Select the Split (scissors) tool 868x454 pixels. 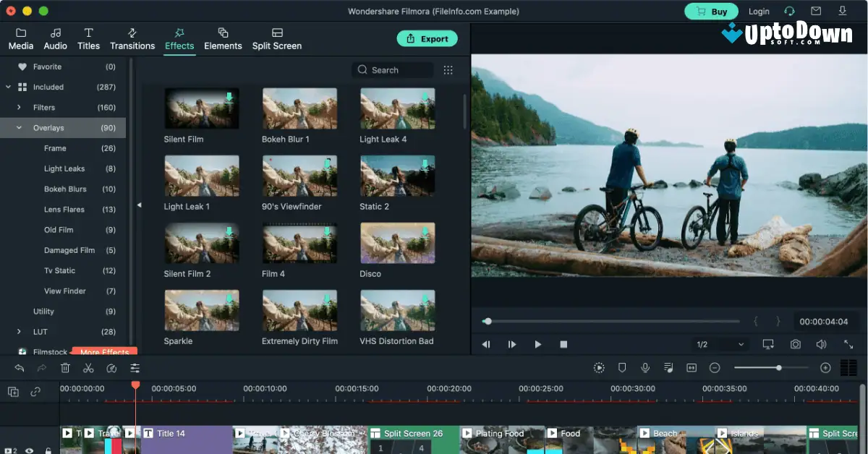point(89,368)
